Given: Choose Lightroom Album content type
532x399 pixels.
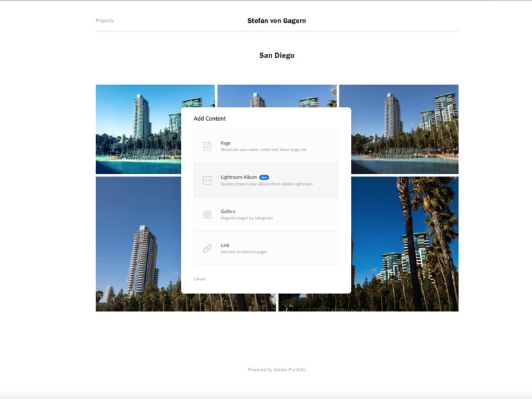Looking at the screenshot, I should pos(266,180).
